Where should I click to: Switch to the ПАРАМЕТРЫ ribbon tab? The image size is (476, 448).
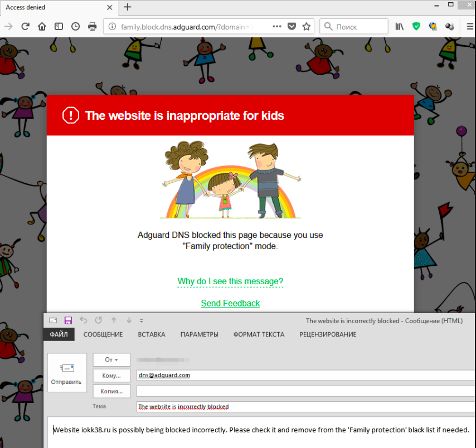coord(200,334)
